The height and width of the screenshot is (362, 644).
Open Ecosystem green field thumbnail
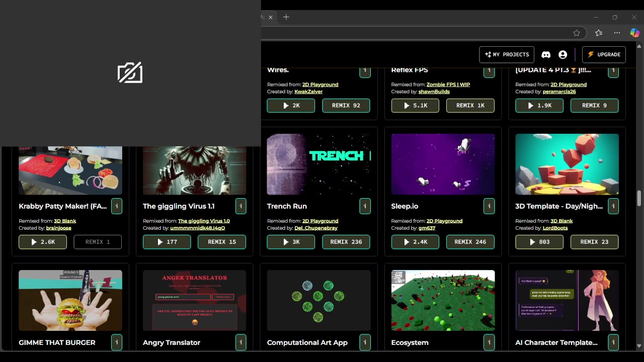coord(443,300)
